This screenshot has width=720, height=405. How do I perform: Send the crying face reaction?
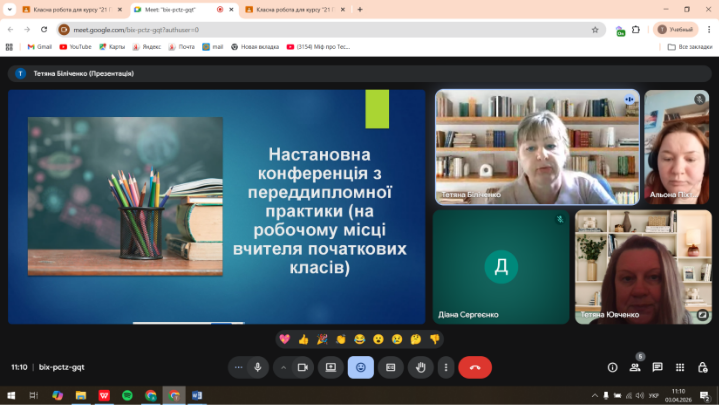click(x=397, y=339)
